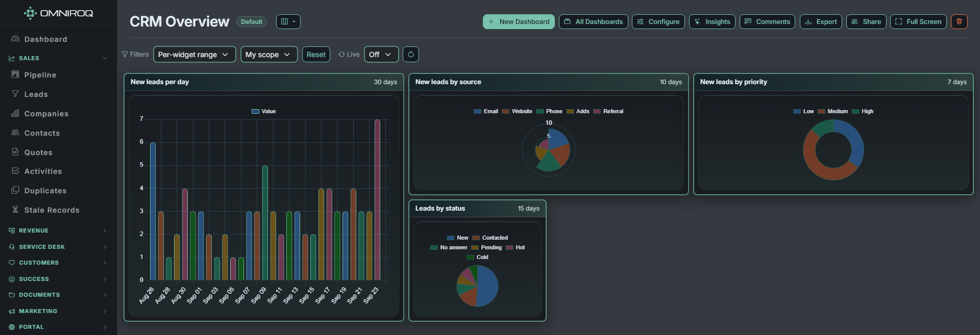980x335 pixels.
Task: Click the green Sep 09 bar valued 5
Action: point(265,223)
